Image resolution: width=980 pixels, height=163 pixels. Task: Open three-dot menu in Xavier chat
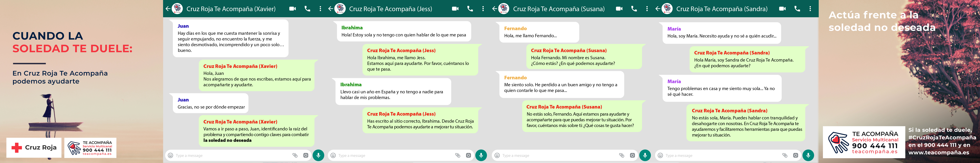point(320,9)
